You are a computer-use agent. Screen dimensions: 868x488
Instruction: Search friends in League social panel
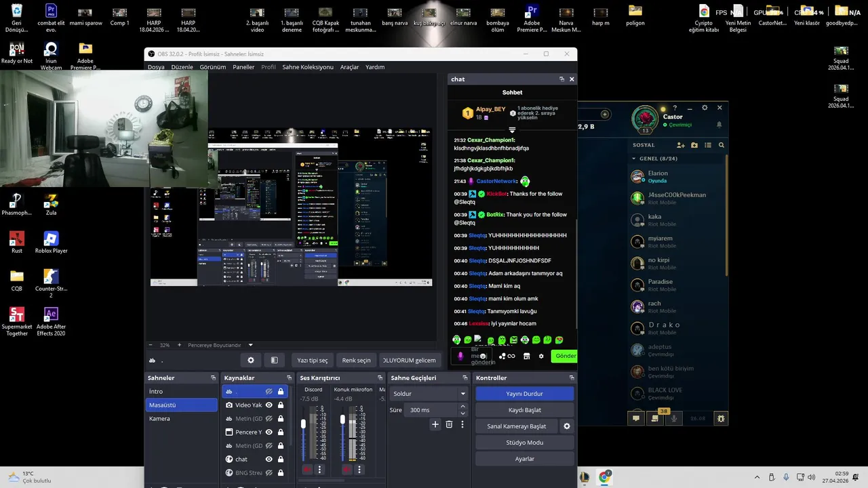point(722,145)
